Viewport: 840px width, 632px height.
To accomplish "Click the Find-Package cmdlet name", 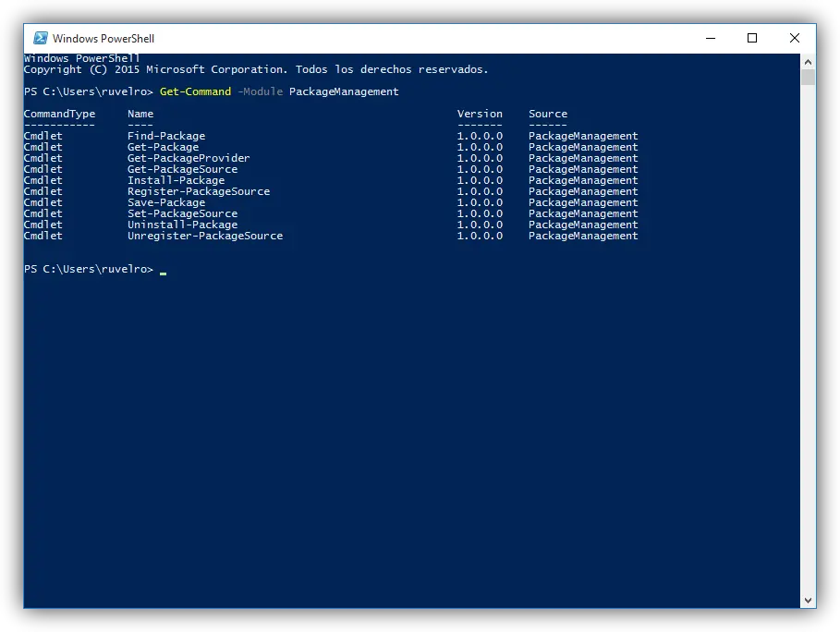I will 166,136.
